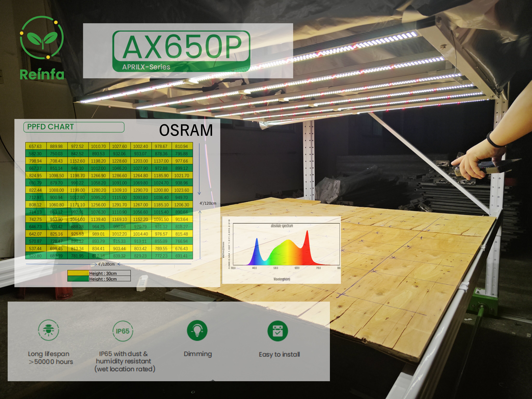Click the easy to install calendar icon
The width and height of the screenshot is (532, 399).
tap(278, 331)
